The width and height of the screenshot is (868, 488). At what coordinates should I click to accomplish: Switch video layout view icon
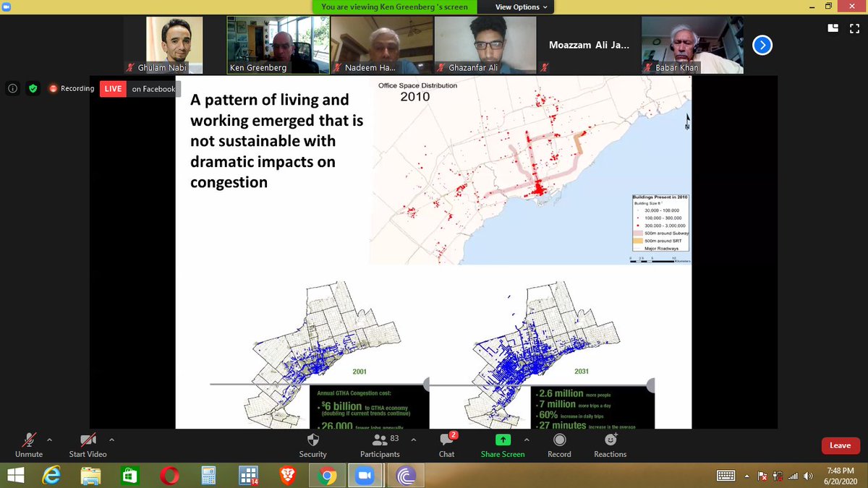click(833, 27)
